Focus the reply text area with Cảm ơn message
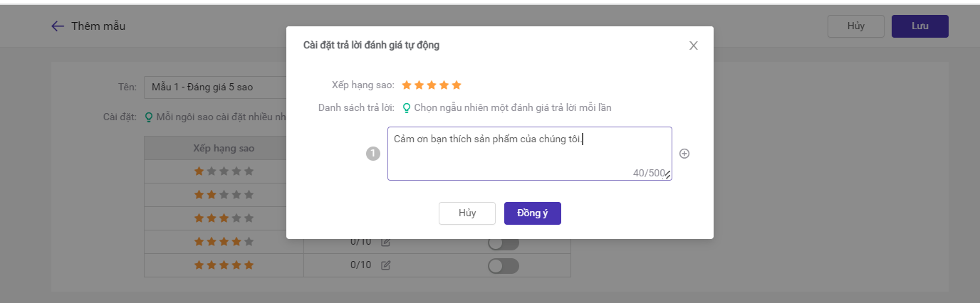This screenshot has width=980, height=303. tap(530, 154)
